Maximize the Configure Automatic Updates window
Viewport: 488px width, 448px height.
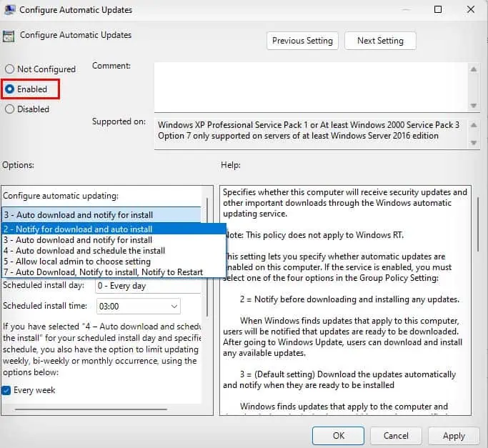(x=437, y=9)
